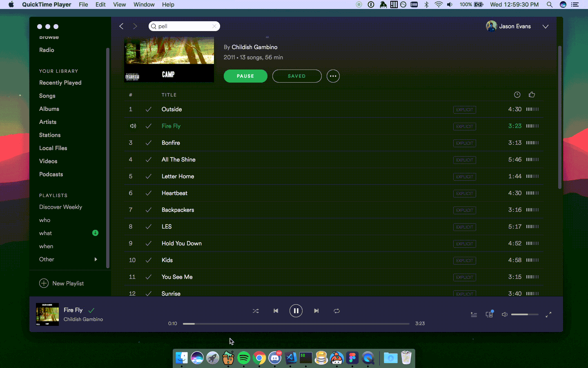588x368 pixels.
Task: Open Spotlight search in menu bar
Action: coord(550,4)
